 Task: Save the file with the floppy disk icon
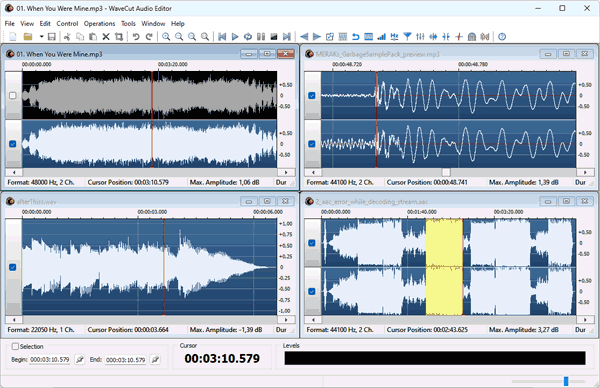[x=52, y=37]
